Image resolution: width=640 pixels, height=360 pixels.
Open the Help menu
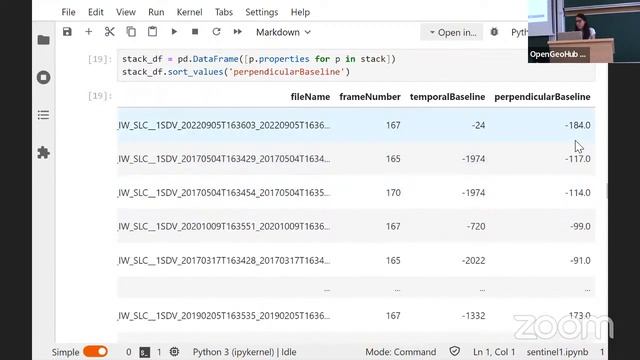tap(300, 12)
